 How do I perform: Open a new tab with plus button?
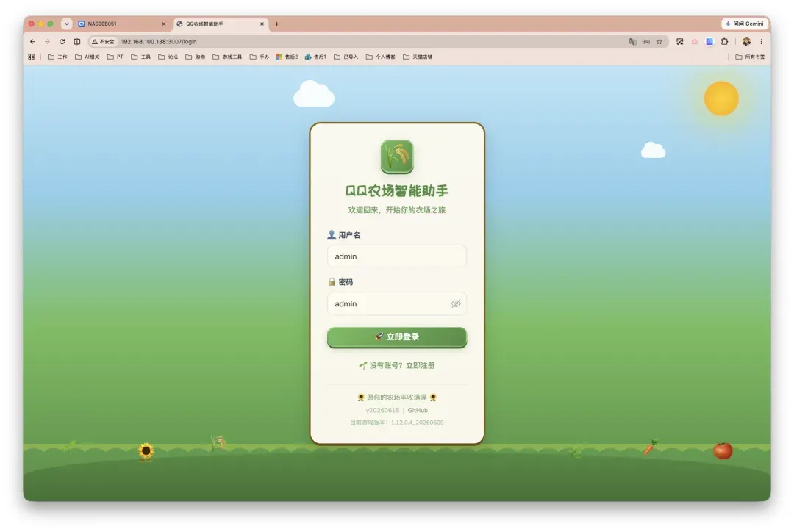tap(276, 24)
